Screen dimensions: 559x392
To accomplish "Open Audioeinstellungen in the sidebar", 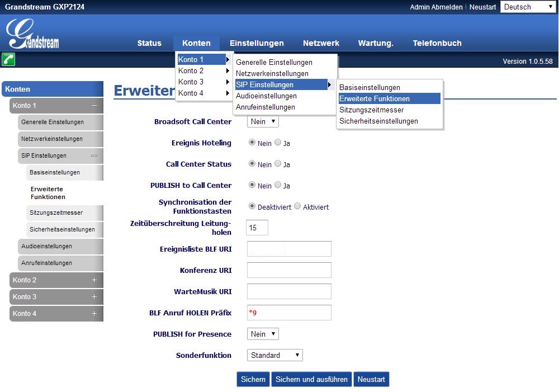I will [47, 246].
